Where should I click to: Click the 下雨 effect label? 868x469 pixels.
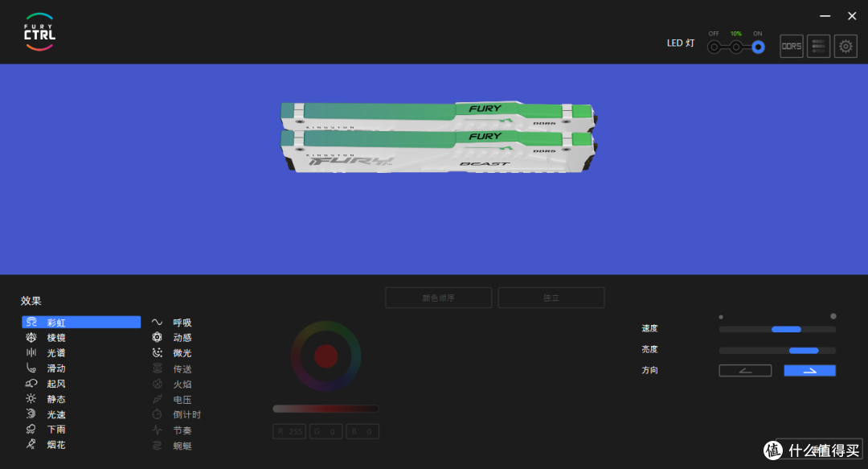(x=56, y=430)
